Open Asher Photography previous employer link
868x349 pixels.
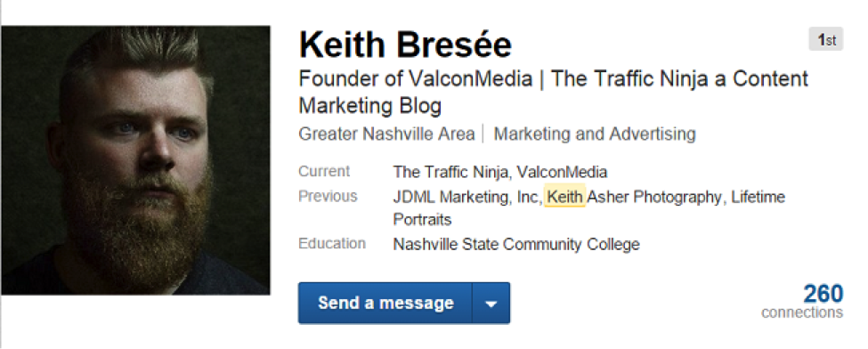pyautogui.click(x=654, y=198)
